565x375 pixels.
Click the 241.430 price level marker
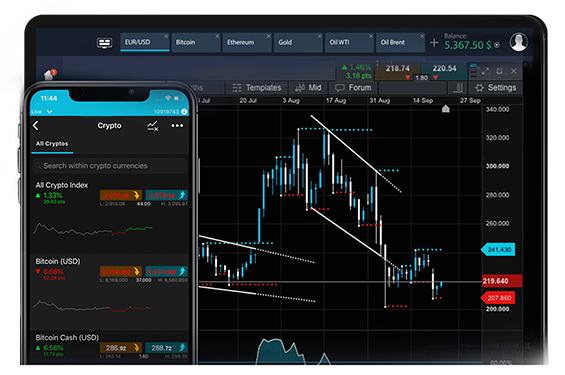[498, 250]
